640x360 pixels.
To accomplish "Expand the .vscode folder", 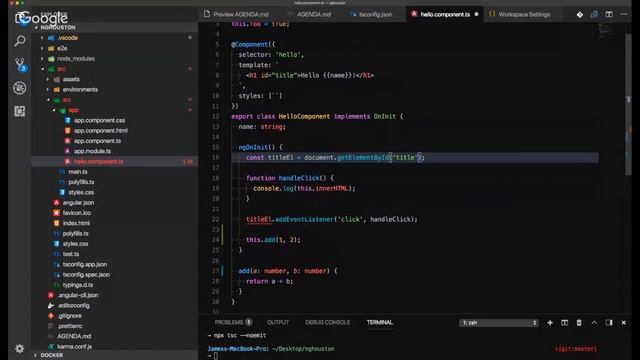I will 67,38.
